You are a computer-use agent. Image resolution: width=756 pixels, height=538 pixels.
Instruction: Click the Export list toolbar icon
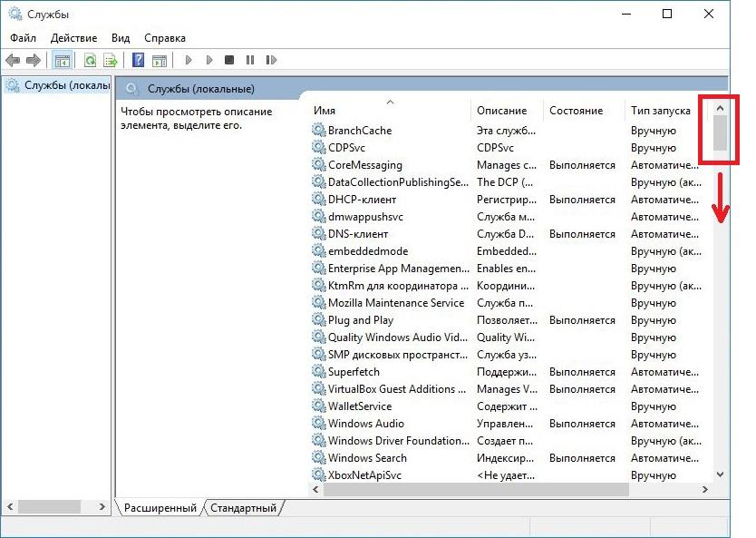[111, 60]
